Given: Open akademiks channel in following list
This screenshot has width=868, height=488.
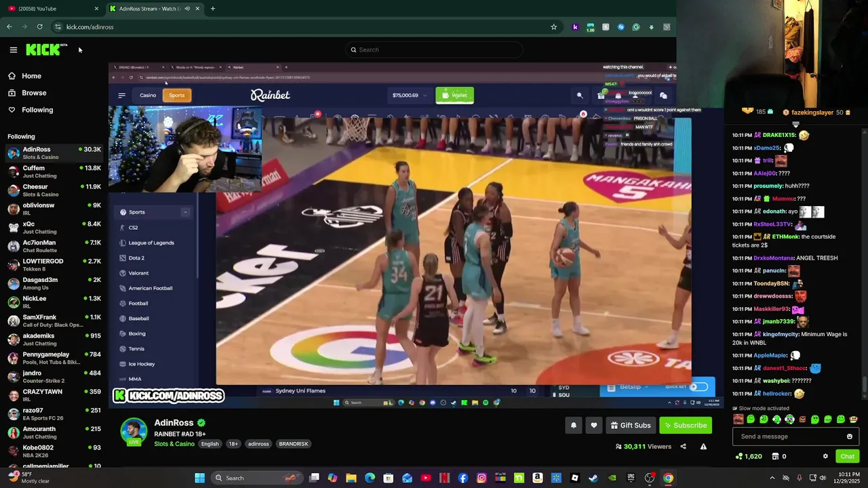Looking at the screenshot, I should click(x=54, y=340).
